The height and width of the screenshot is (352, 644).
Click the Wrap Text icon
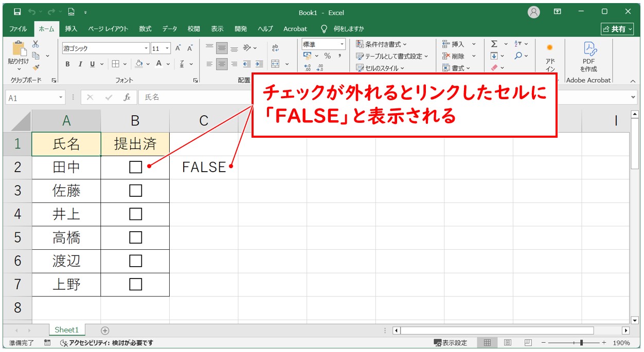tap(275, 48)
